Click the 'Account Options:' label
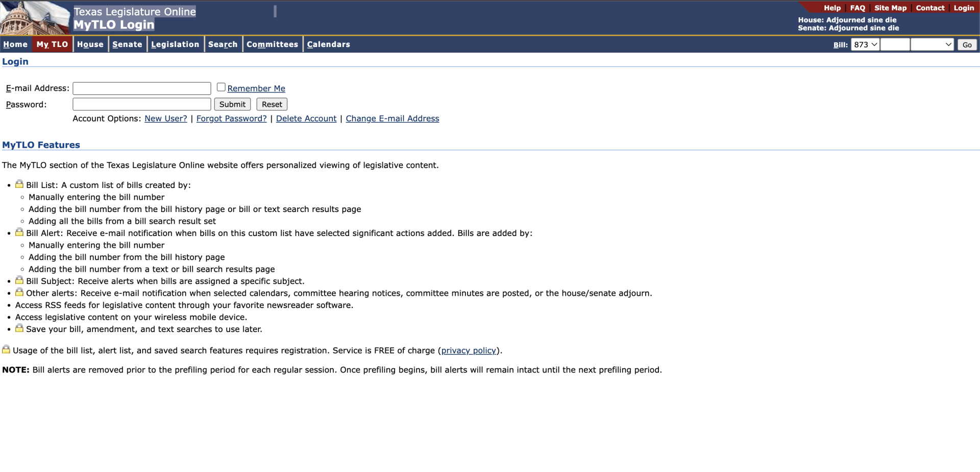 tap(107, 119)
